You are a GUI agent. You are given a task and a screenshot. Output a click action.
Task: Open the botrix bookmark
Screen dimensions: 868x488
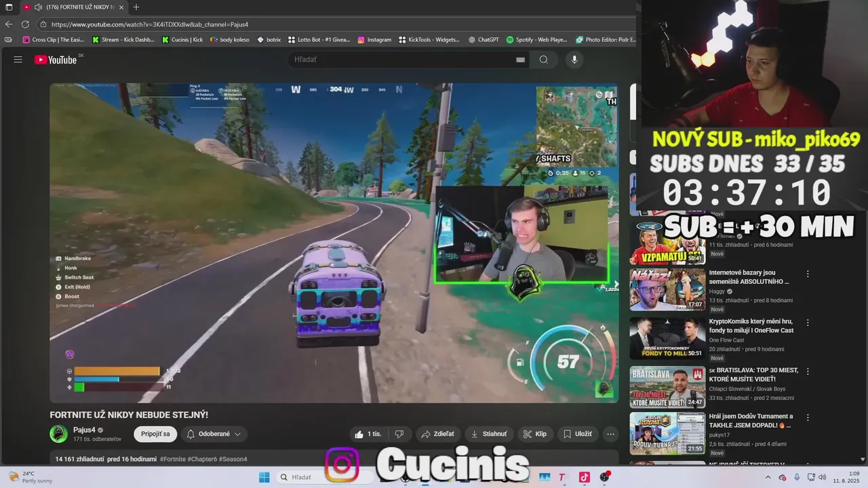click(x=269, y=39)
